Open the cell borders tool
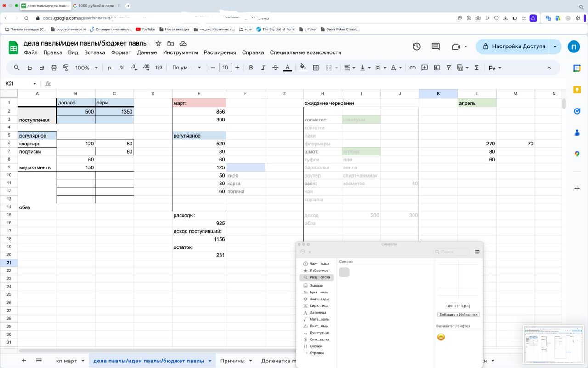Screen dimensions: 588x368 click(316, 68)
